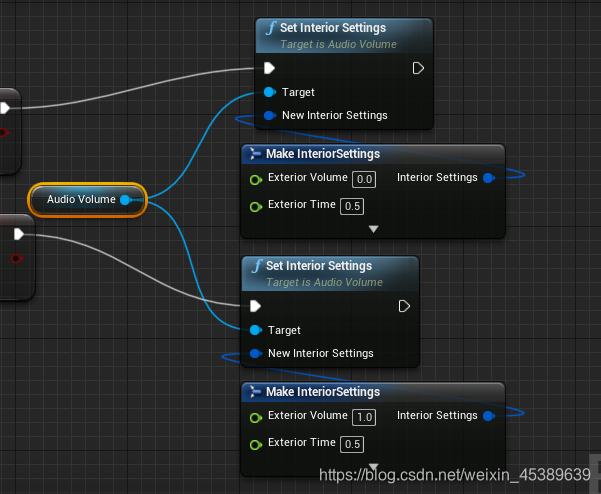Edit Exterior Time 0.5 field in upper Make node
Image resolution: width=601 pixels, height=494 pixels.
352,207
